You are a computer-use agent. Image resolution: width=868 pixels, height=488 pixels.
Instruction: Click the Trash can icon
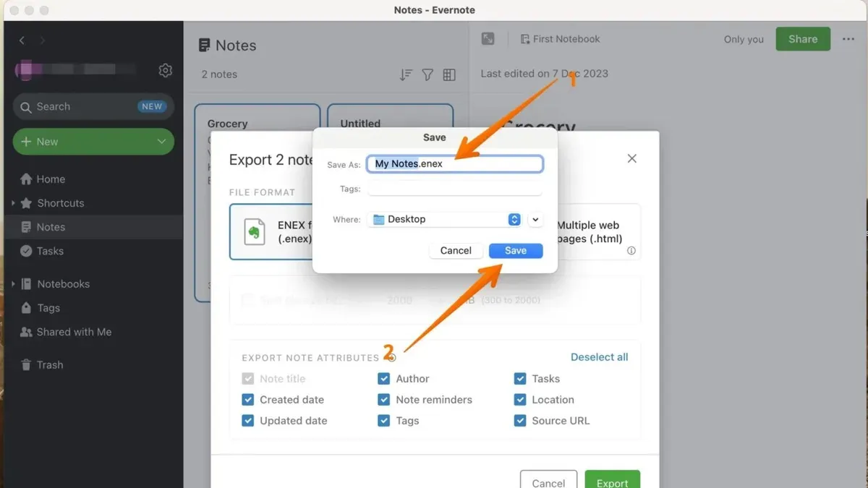pyautogui.click(x=26, y=365)
